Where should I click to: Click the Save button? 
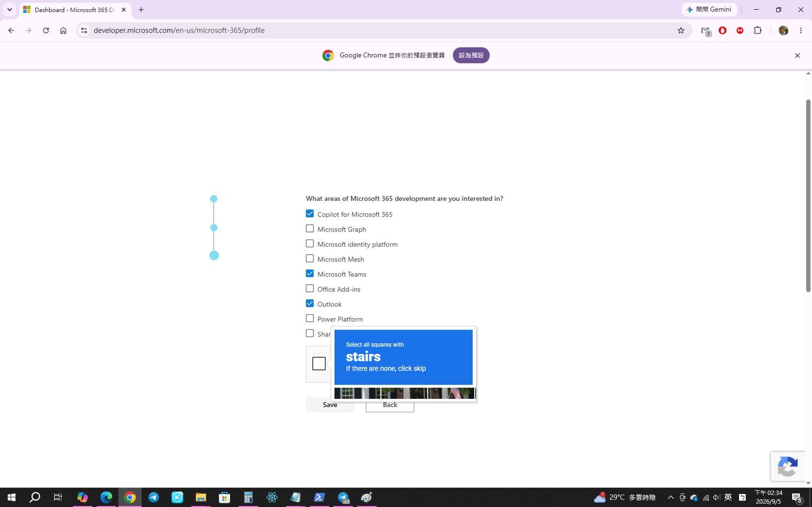tap(330, 405)
